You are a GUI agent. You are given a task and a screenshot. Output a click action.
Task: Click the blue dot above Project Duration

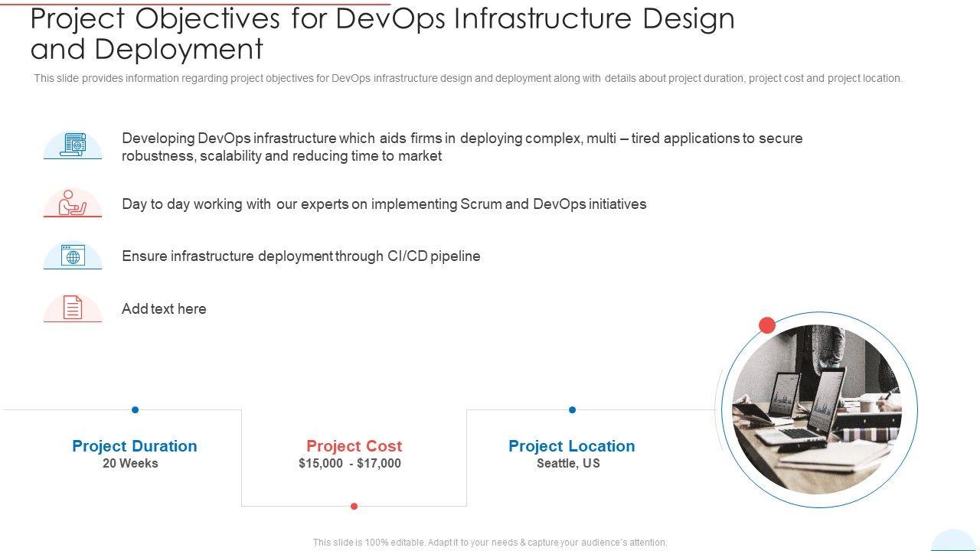coord(136,410)
